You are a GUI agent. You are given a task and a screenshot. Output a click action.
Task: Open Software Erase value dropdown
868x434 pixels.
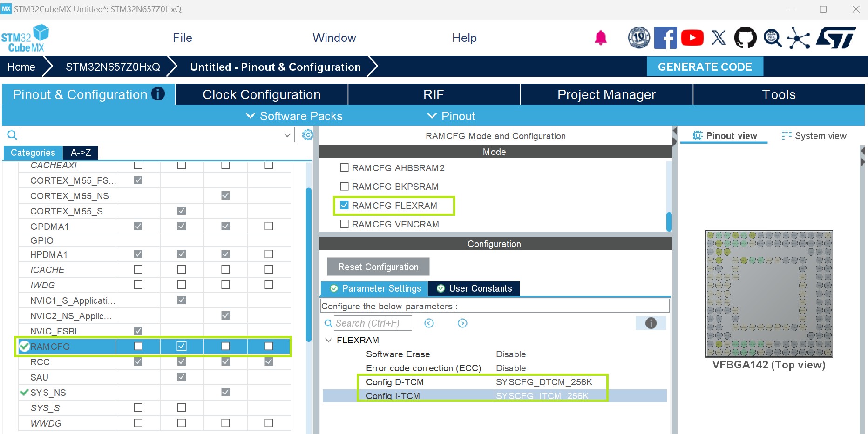pyautogui.click(x=511, y=354)
